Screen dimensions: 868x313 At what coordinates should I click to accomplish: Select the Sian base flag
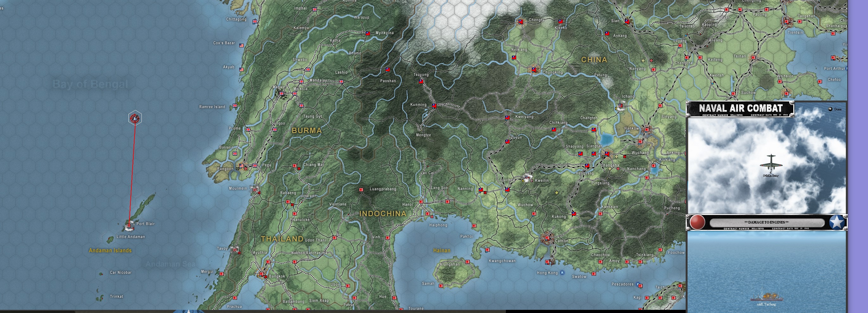[x=627, y=21]
